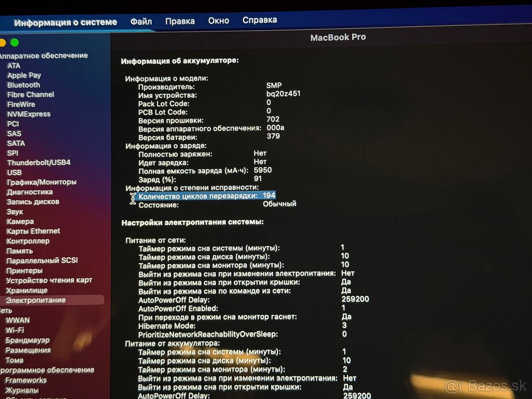Click the MacBook Pro window title
The image size is (532, 399).
[338, 38]
